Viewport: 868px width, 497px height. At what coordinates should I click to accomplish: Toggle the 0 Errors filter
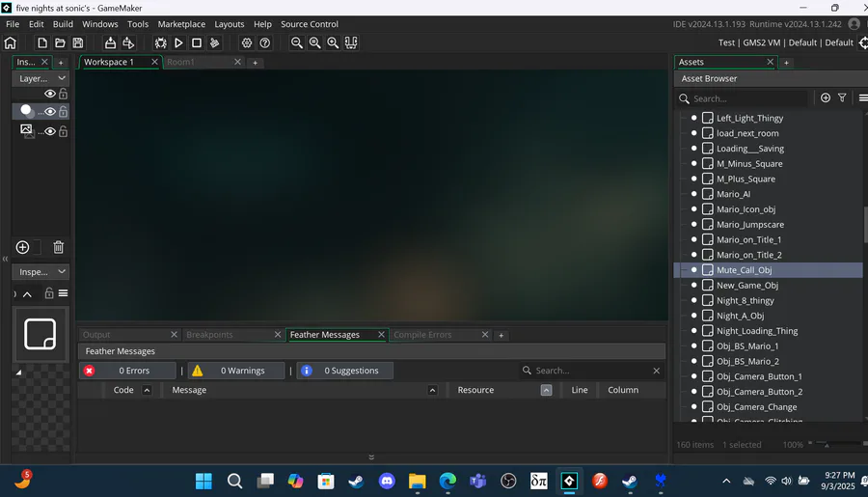(127, 371)
